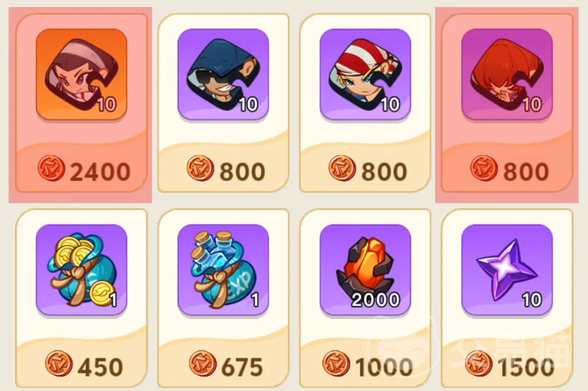Viewport: 588px width, 391px height.
Task: Purchase sunglasses hero shard for 800
Action: [x=242, y=172]
